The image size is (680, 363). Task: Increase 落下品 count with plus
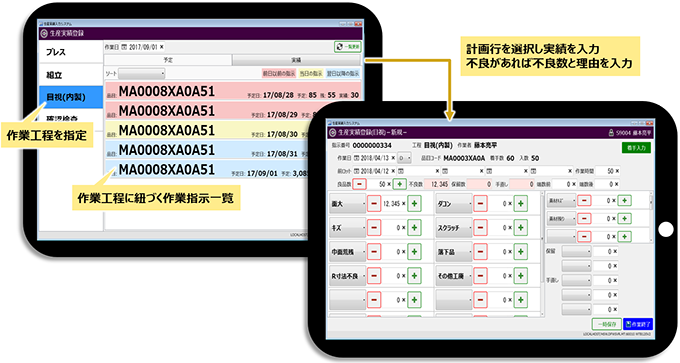click(520, 252)
